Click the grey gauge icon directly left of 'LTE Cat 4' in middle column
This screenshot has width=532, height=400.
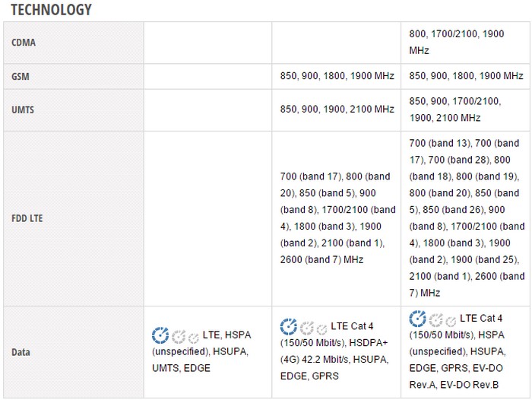(x=321, y=327)
